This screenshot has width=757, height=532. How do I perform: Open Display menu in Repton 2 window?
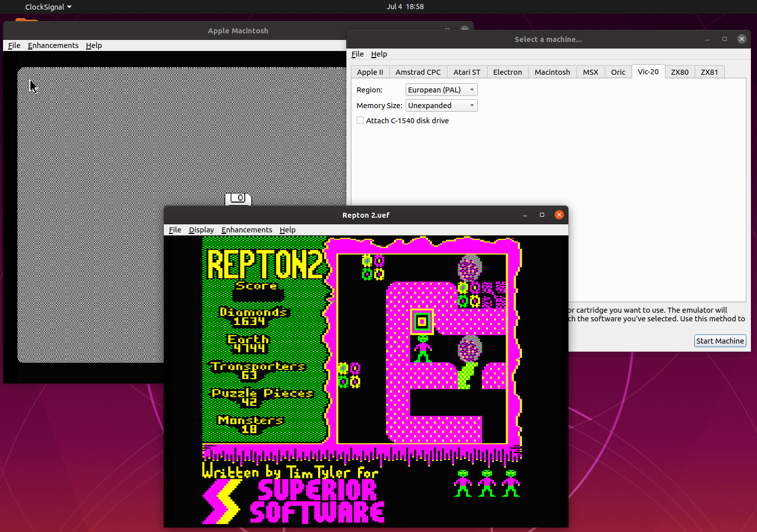(x=201, y=230)
